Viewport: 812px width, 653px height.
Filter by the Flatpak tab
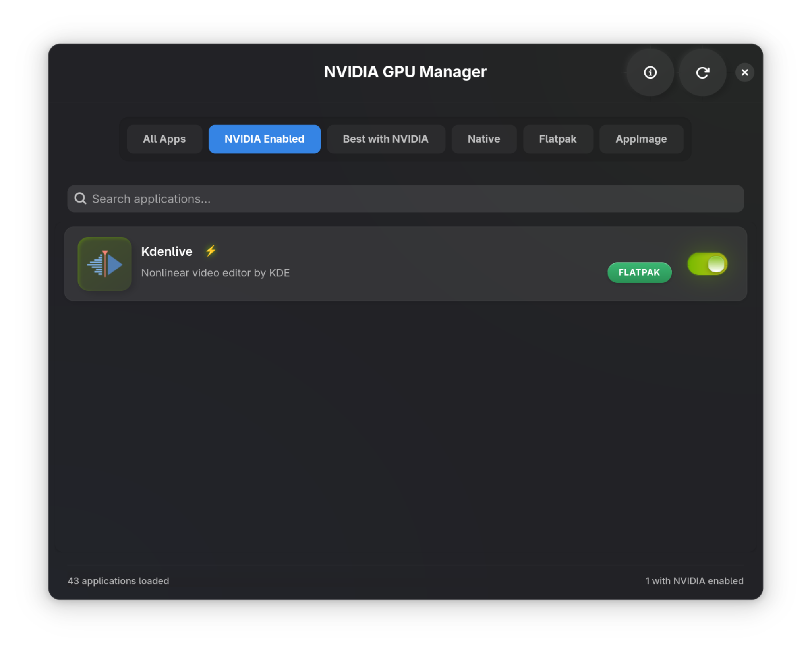click(557, 139)
